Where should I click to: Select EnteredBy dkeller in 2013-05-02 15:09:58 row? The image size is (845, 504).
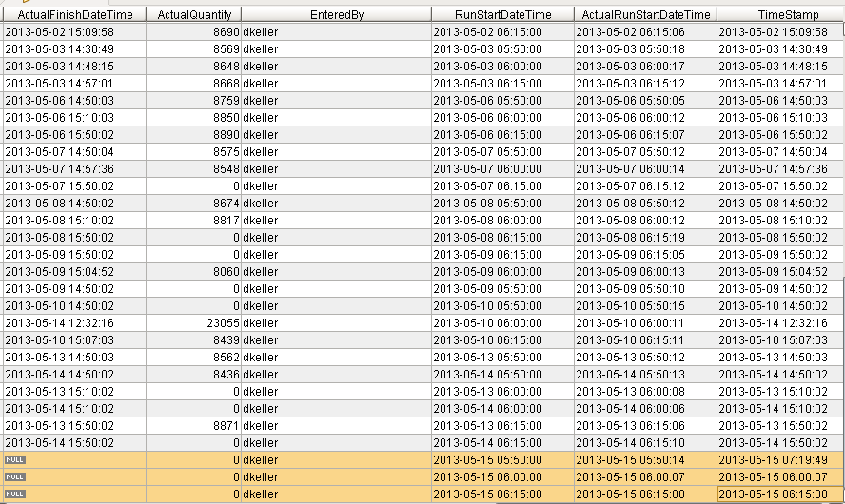[x=336, y=31]
